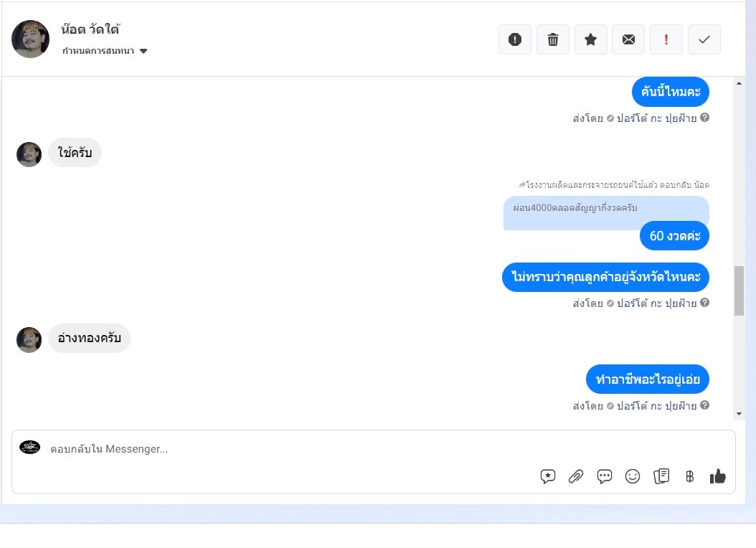Viewport: 756px width, 548px height.
Task: Open the emoji picker
Action: pos(633,476)
